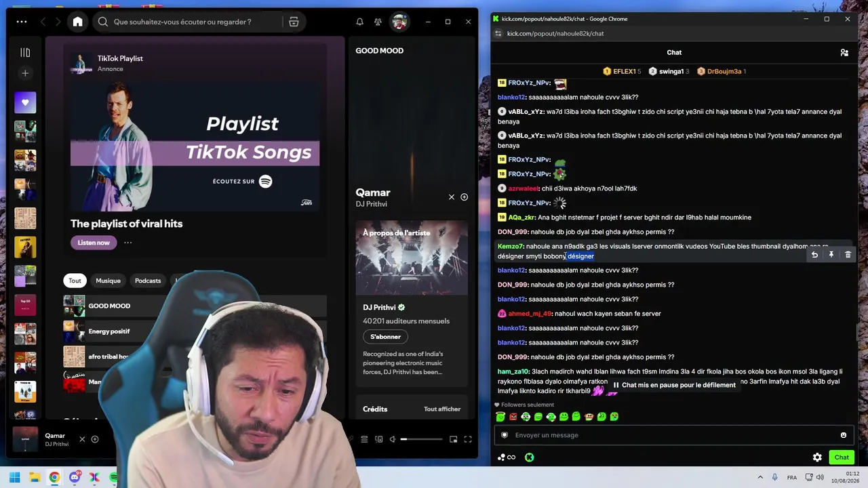
Task: Select the Musique filter chip
Action: (x=108, y=281)
